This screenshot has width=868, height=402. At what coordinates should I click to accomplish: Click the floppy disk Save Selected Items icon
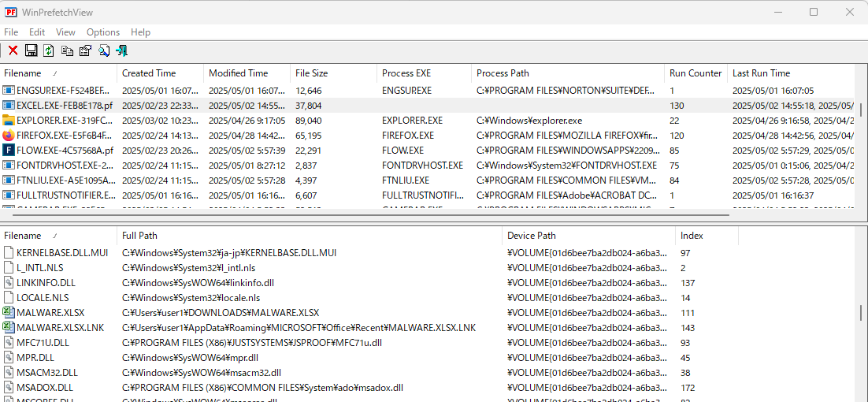pyautogui.click(x=31, y=51)
